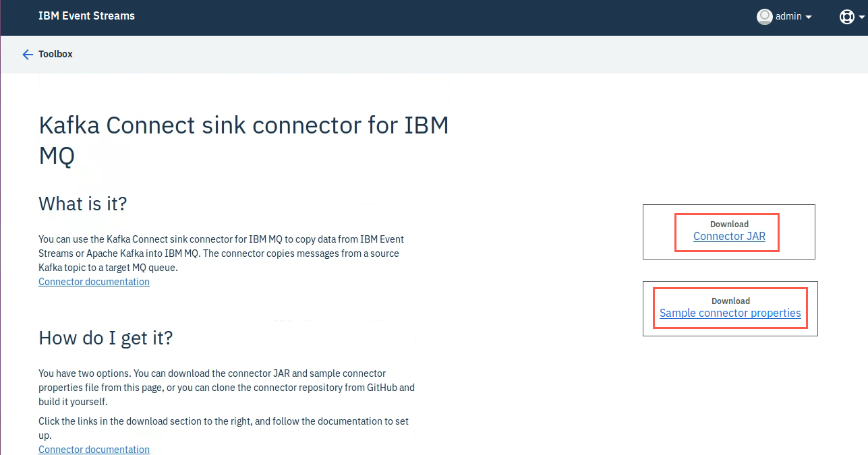Click the back arrow next to Toolbox
The width and height of the screenshot is (868, 455).
[x=28, y=55]
